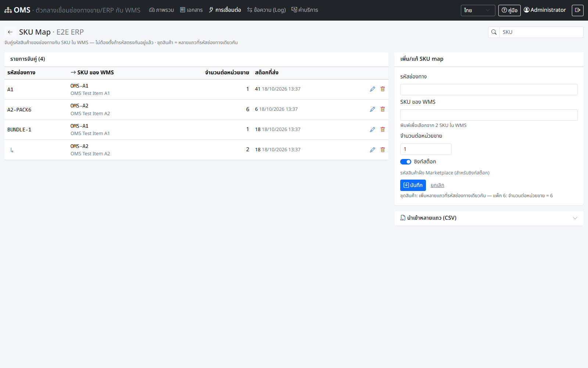588x368 pixels.
Task: Click the ยกเลิก cancel link
Action: coord(437,185)
